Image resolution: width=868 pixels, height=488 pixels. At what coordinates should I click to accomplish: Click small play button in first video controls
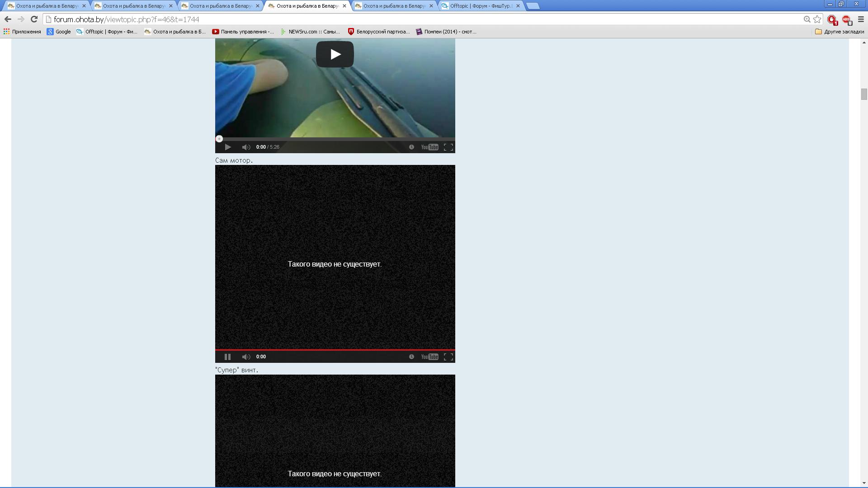pos(228,147)
